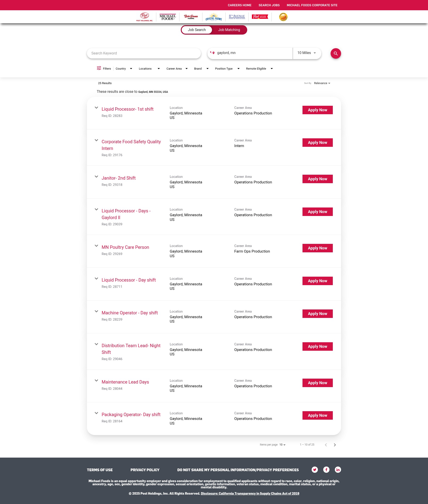Image resolution: width=428 pixels, height=504 pixels.
Task: Go to next results page arrow
Action: coord(335,445)
